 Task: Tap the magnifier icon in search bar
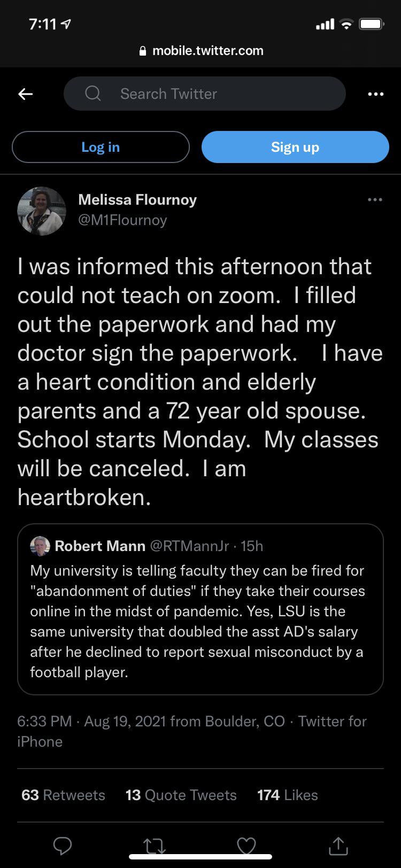[93, 94]
